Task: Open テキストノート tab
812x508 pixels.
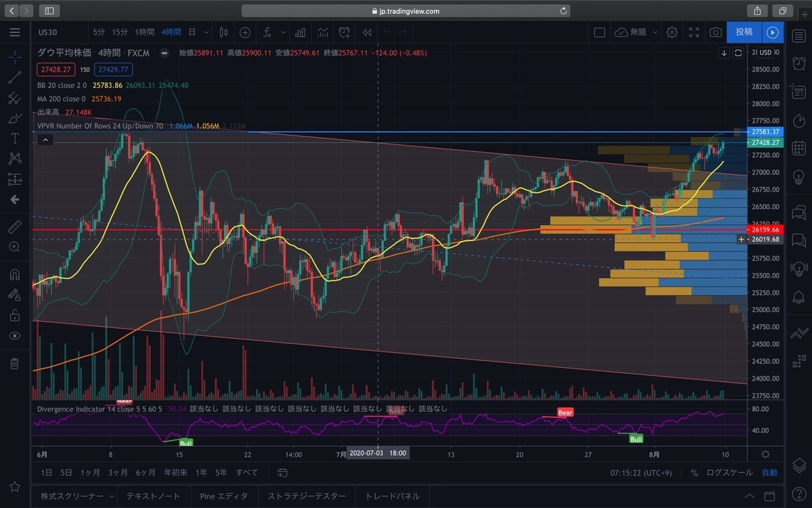Action: pos(154,496)
